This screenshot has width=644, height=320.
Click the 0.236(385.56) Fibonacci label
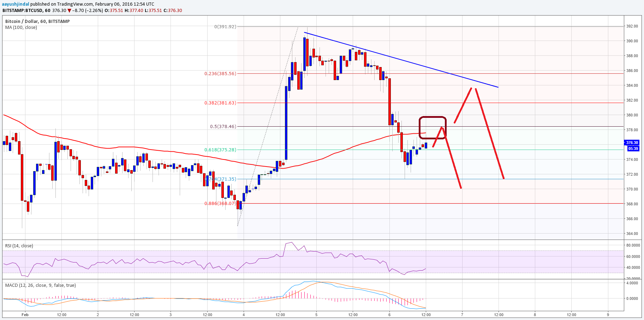click(220, 74)
